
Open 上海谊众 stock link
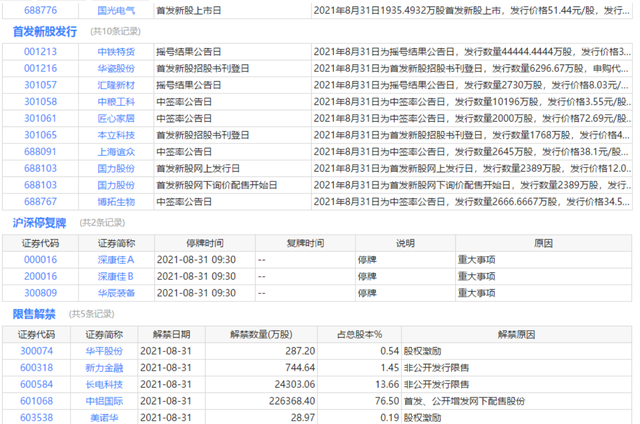point(116,152)
